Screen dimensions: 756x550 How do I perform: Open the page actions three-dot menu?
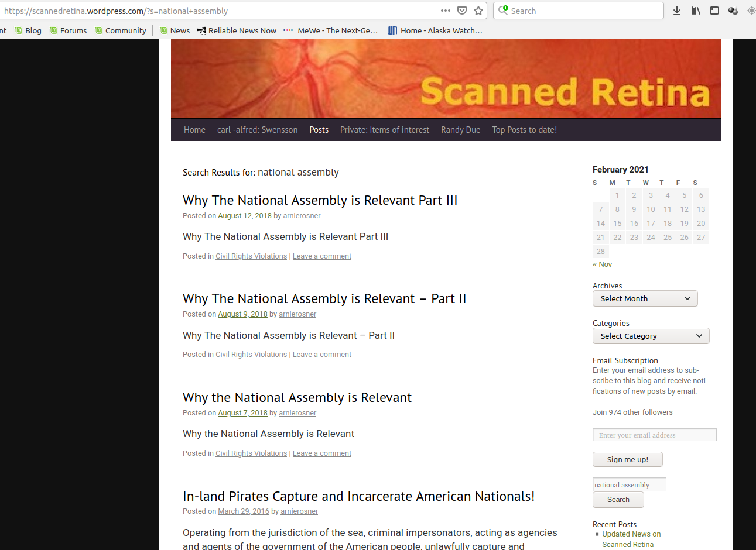coord(446,11)
